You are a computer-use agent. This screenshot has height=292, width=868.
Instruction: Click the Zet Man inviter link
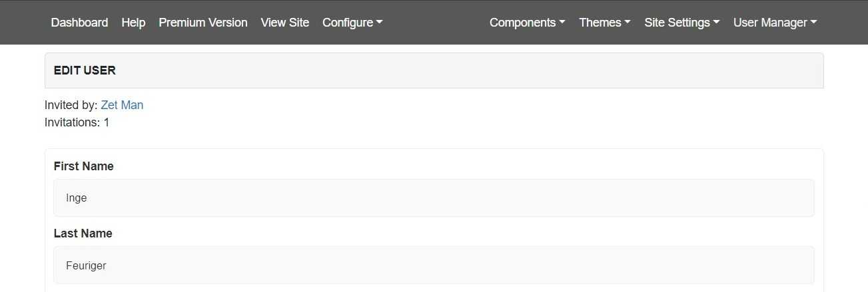(x=122, y=105)
